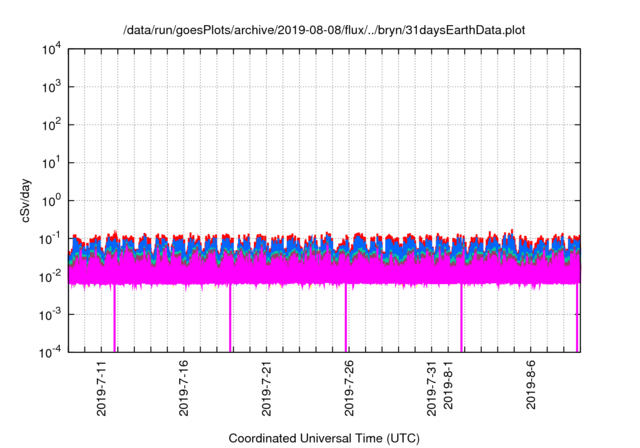Click the plot title file path

[324, 30]
